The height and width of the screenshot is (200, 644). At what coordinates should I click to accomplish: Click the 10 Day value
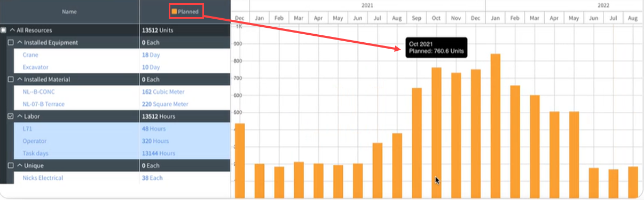coord(151,67)
